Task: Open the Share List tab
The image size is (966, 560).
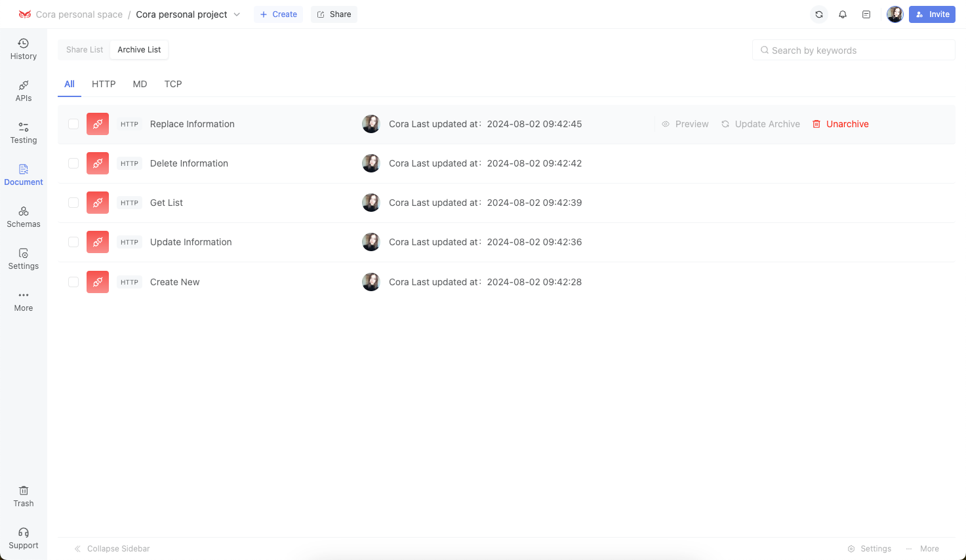Action: 85,50
